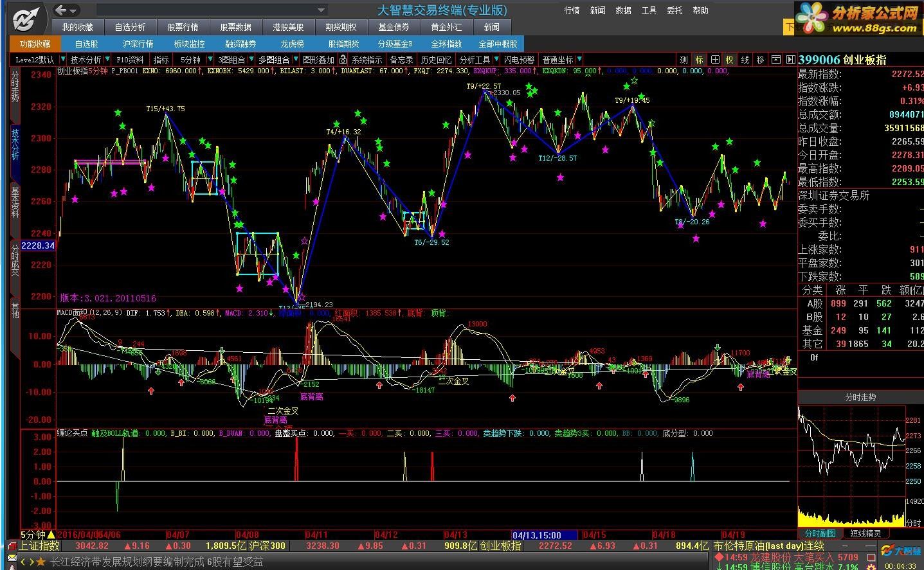Open 备忘录 toolbar item
924x570 pixels.
(x=402, y=60)
